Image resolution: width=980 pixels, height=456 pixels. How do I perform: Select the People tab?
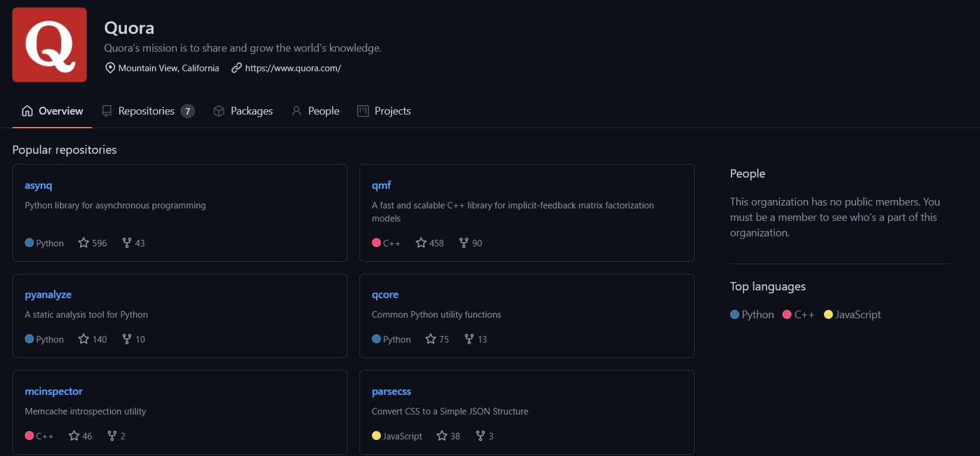pos(323,110)
